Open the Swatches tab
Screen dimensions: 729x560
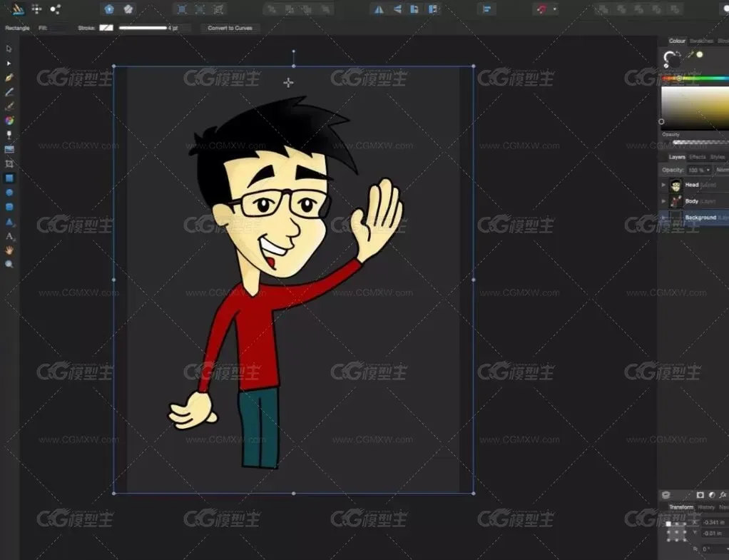point(701,41)
